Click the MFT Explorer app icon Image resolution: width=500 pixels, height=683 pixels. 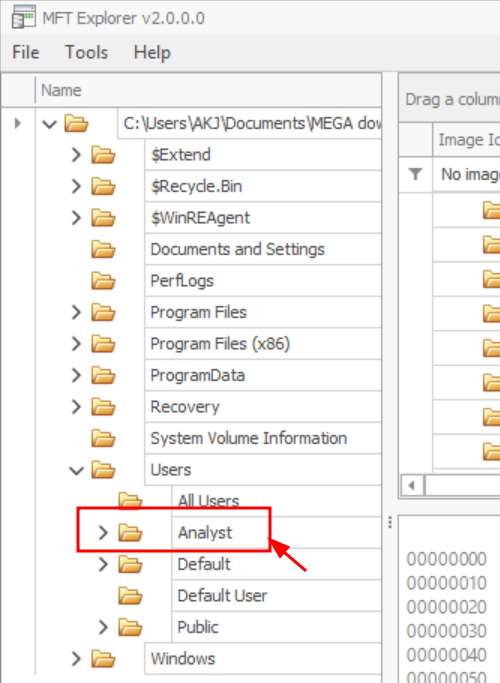point(24,17)
